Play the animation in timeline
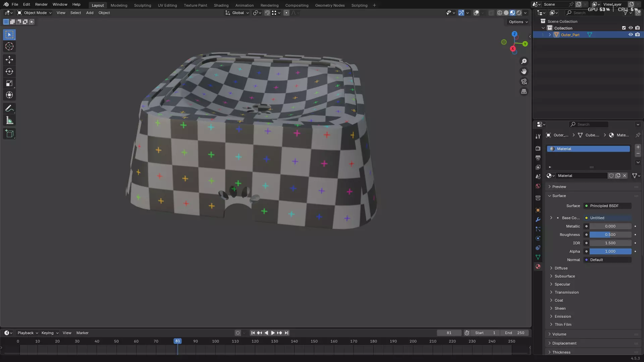Screen dimensions: 644x362 click(273, 333)
